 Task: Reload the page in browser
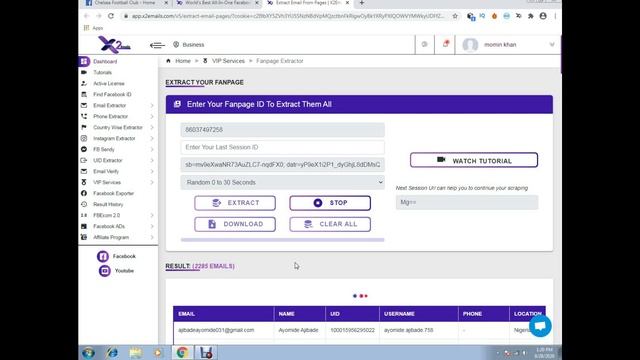(111, 16)
